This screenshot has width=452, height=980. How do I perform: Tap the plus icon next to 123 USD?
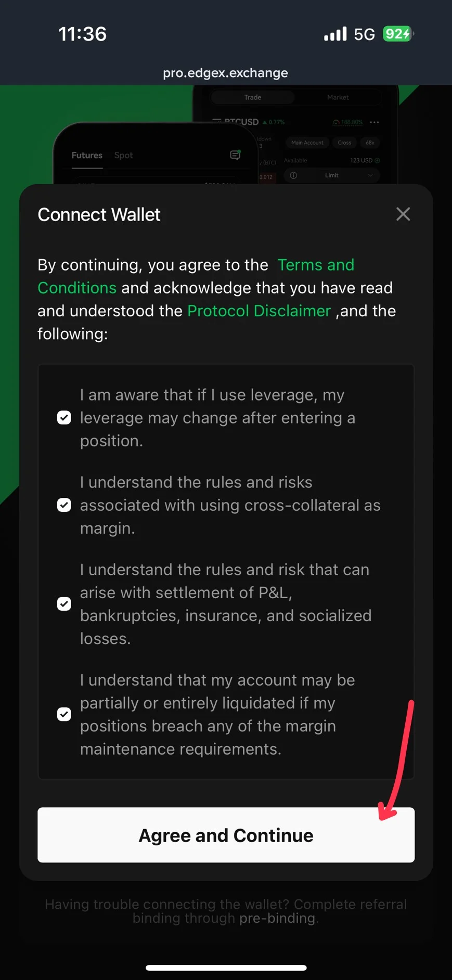point(378,160)
